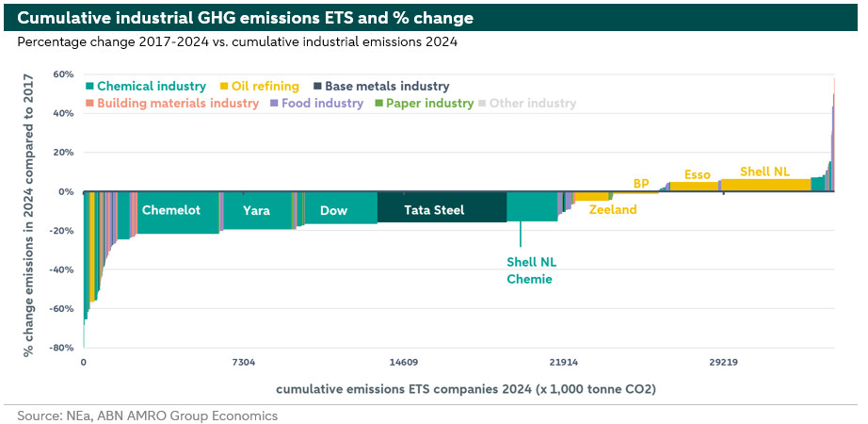The height and width of the screenshot is (424, 868).
Task: Click the 29219 x-axis tick label
Action: pos(724,363)
